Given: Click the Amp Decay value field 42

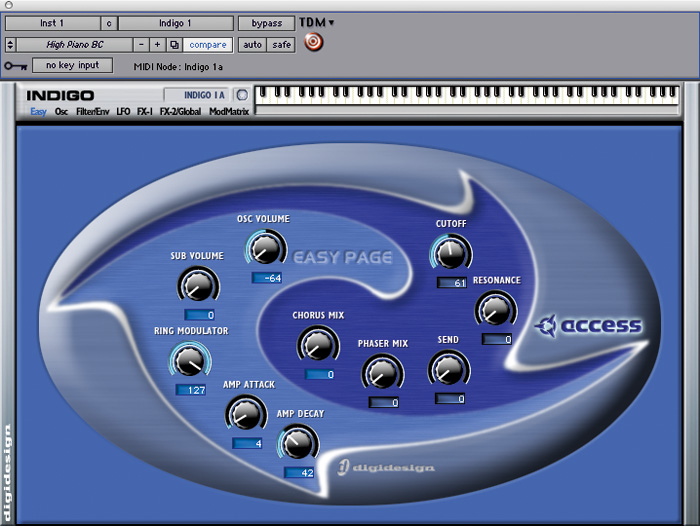Looking at the screenshot, I should click(x=299, y=472).
